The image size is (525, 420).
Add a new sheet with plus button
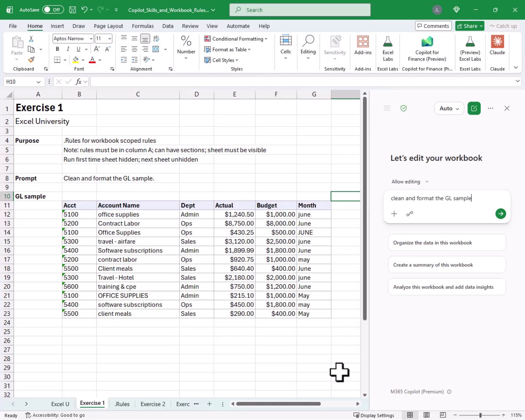[x=209, y=404]
